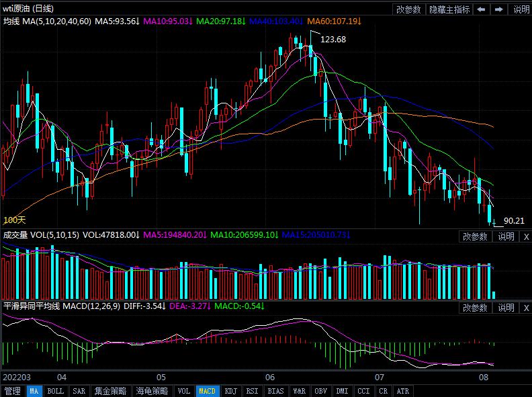This screenshot has height=397, width=532.
Task: Select the 集金策略 strategy tab
Action: pos(109,391)
